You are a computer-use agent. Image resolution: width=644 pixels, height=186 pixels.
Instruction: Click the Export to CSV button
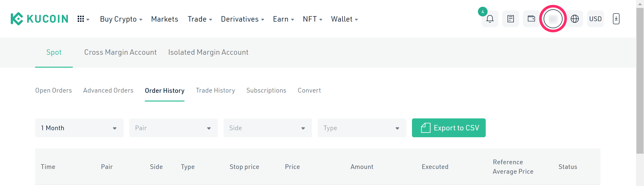(449, 128)
